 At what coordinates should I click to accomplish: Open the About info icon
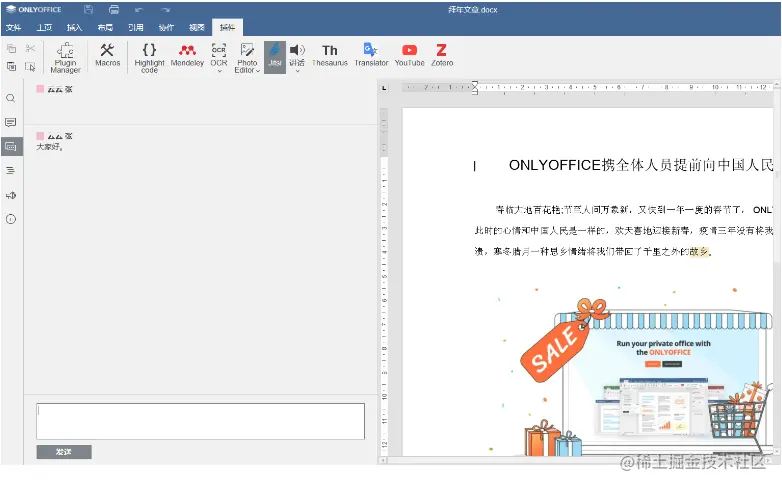(11, 219)
